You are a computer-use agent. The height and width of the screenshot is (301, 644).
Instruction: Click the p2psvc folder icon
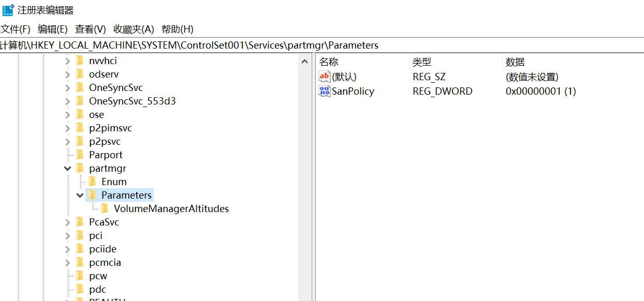coord(80,141)
